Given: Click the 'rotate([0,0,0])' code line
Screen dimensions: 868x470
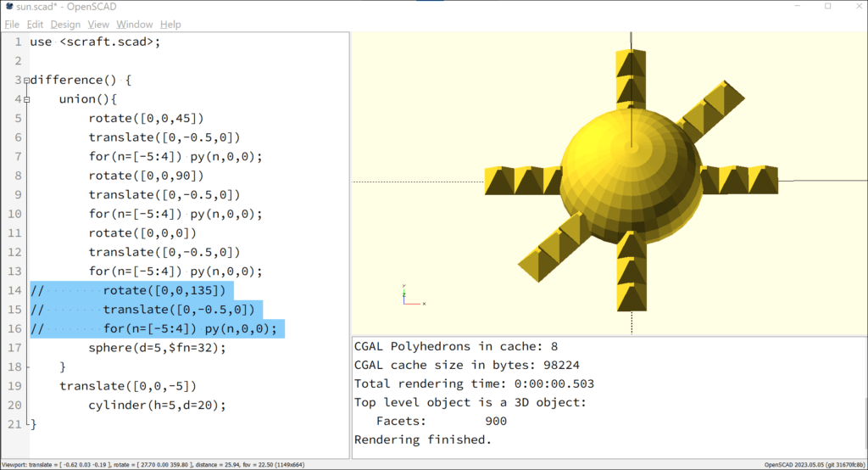Looking at the screenshot, I should tap(142, 232).
